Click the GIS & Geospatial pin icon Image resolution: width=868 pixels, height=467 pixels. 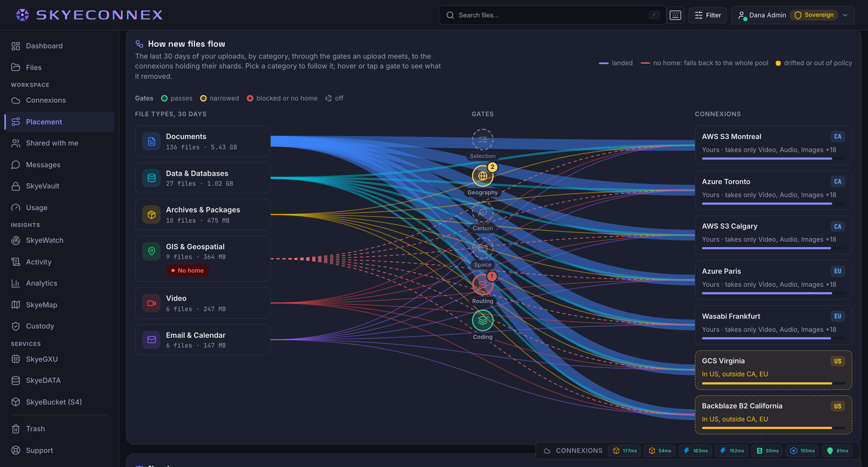151,251
